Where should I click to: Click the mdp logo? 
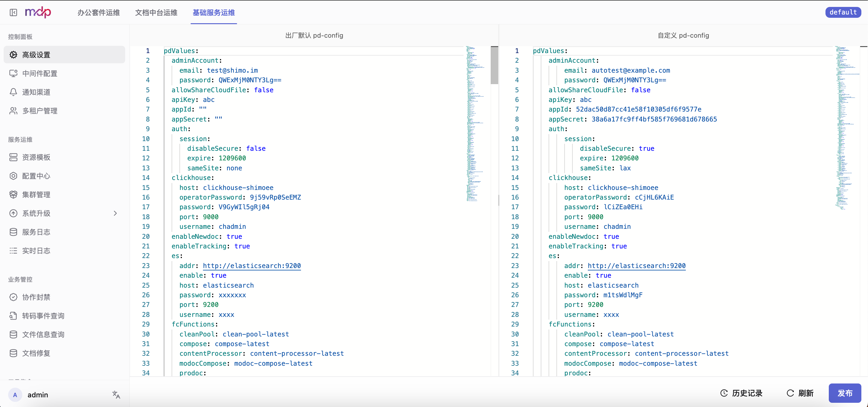click(x=38, y=12)
